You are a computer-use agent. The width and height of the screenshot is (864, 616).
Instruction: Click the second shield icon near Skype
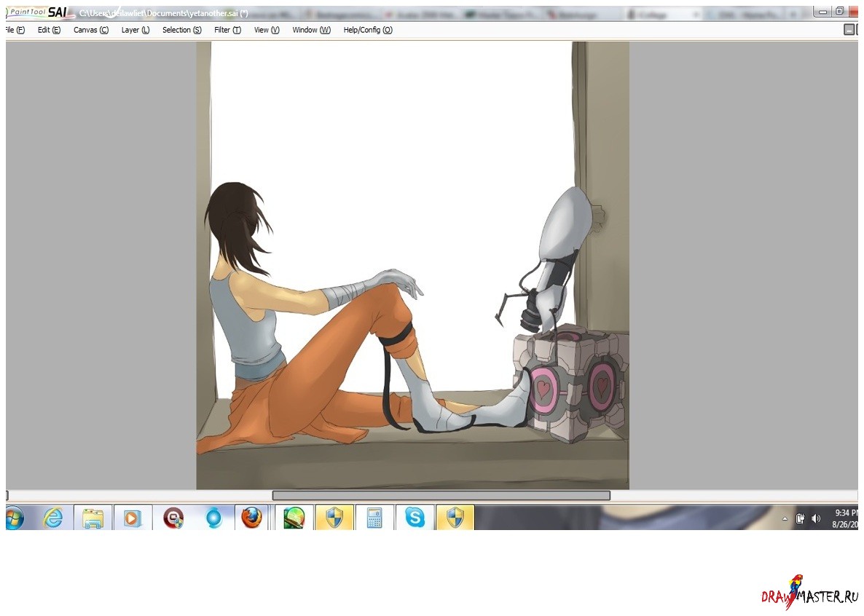click(x=455, y=518)
